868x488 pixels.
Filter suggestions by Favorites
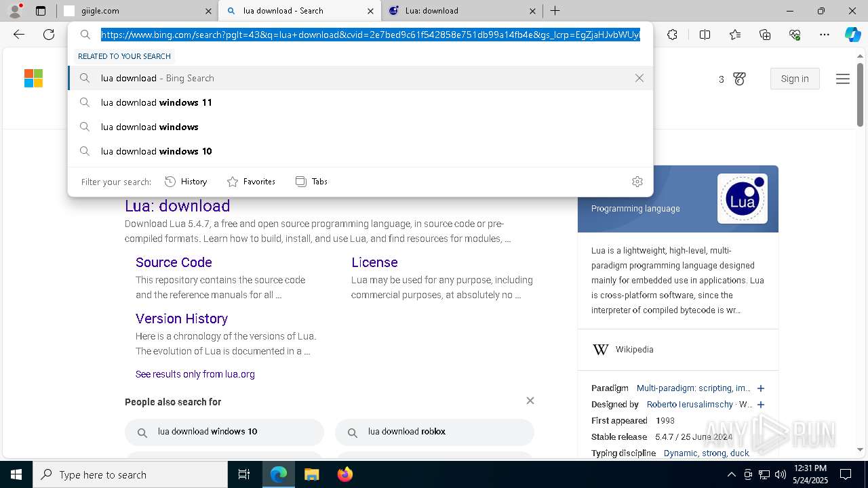click(251, 182)
